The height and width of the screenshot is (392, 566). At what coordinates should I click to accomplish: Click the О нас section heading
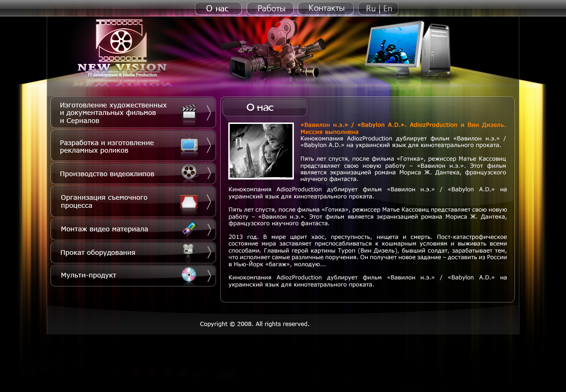(260, 107)
